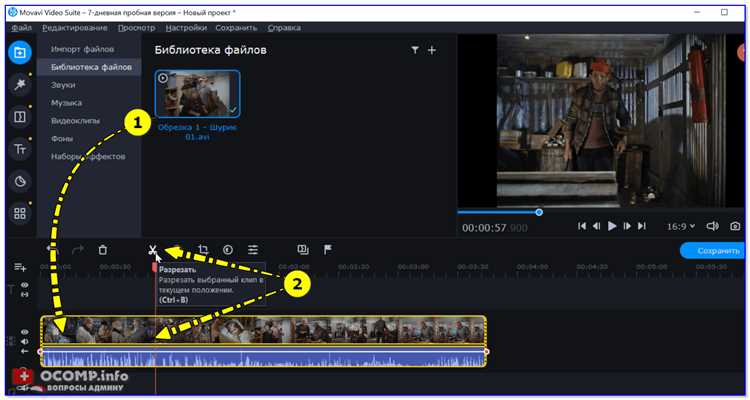750x400 pixels.
Task: Split clip with the scissors tool
Action: 152,249
